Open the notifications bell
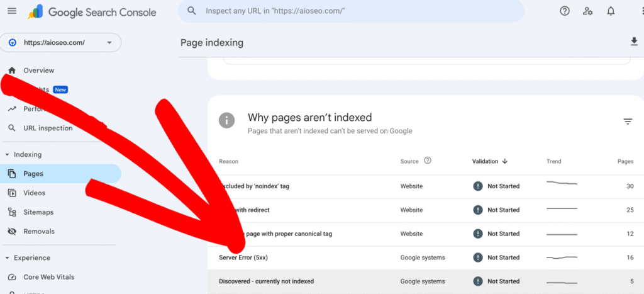 point(611,11)
